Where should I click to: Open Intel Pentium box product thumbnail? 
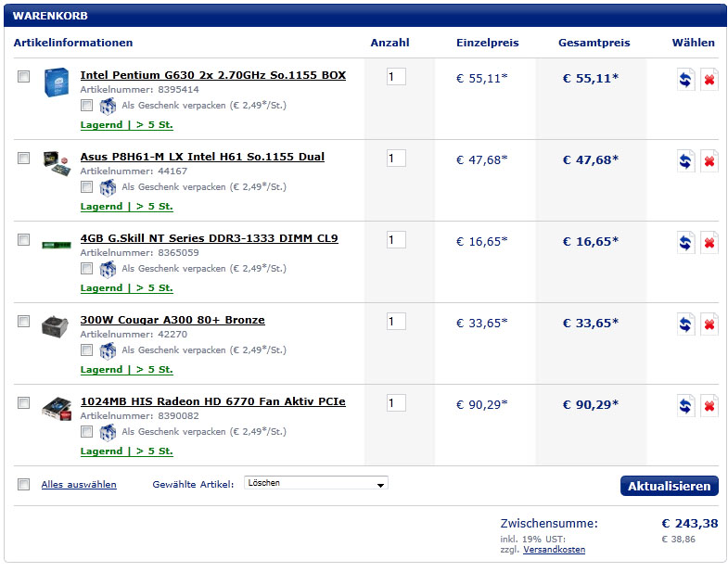coord(57,83)
